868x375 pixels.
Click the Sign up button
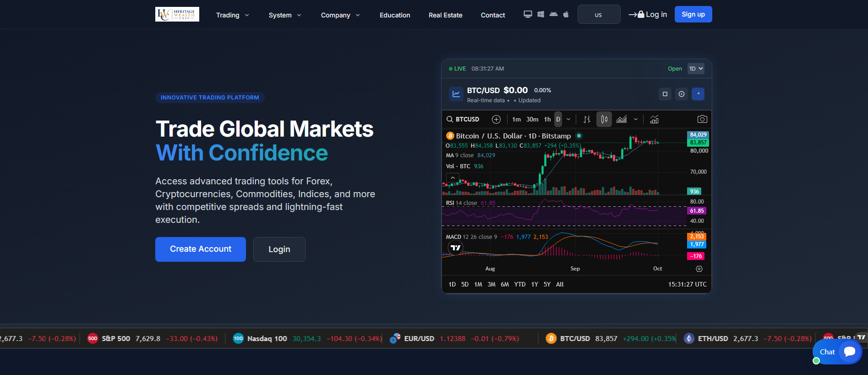click(693, 14)
